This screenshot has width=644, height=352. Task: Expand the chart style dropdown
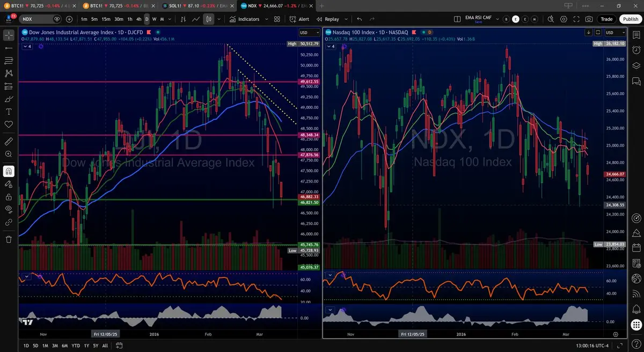point(218,19)
